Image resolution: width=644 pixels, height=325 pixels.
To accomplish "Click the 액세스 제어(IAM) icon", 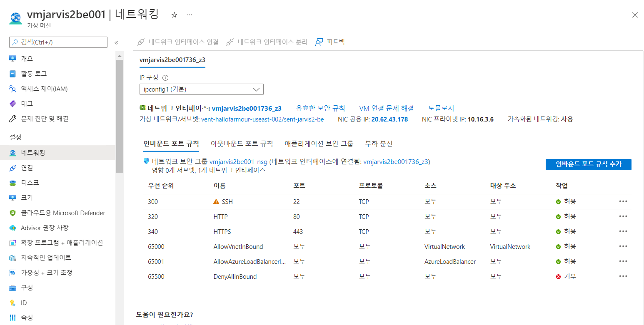I will click(13, 89).
